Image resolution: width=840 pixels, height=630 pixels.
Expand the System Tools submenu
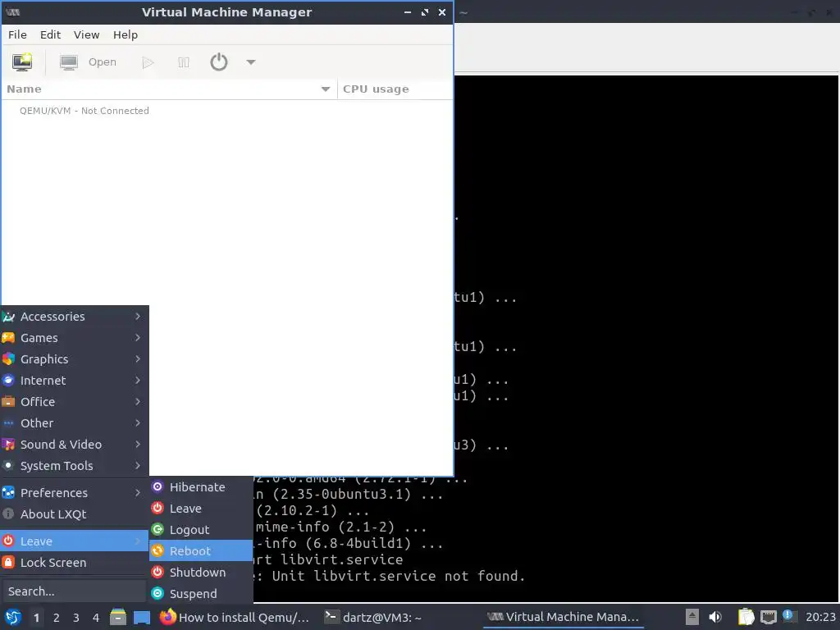pos(75,466)
